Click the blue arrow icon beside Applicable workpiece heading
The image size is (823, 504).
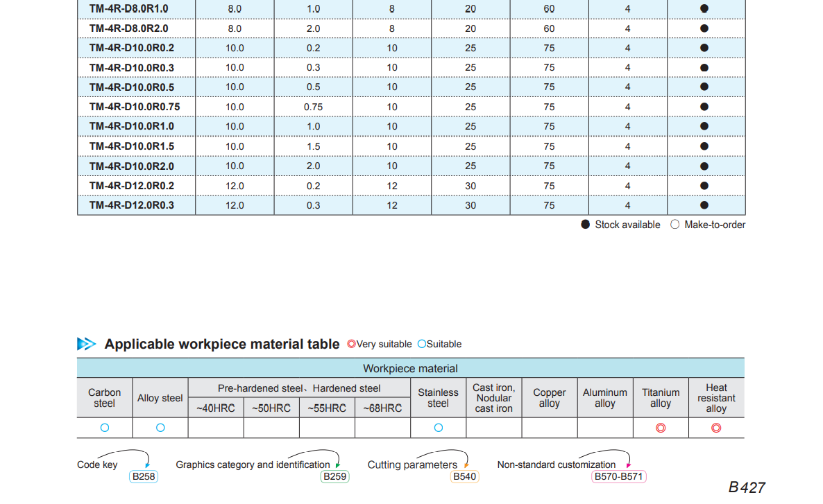(x=87, y=344)
